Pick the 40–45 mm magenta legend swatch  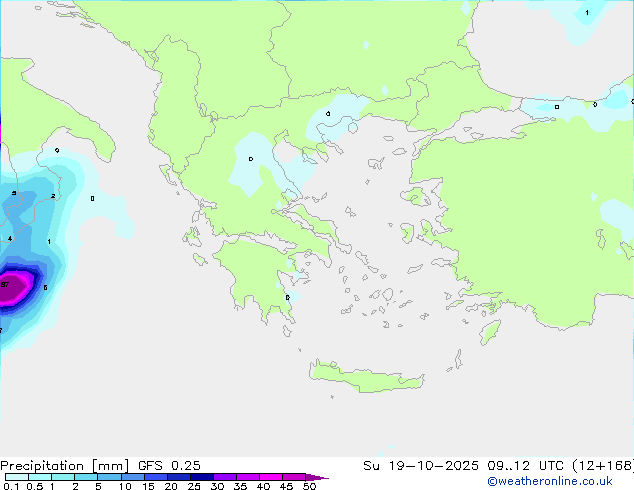pos(271,477)
